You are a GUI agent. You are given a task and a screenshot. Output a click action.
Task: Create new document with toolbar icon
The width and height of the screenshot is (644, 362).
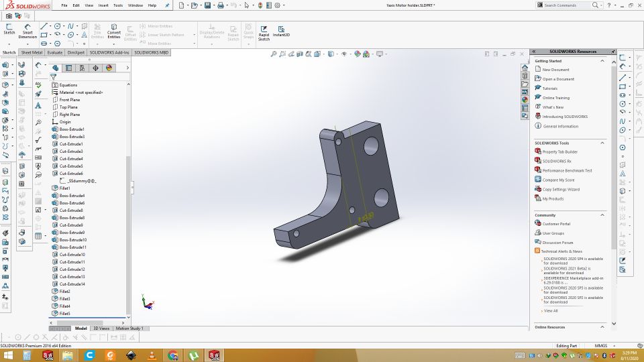pyautogui.click(x=182, y=5)
